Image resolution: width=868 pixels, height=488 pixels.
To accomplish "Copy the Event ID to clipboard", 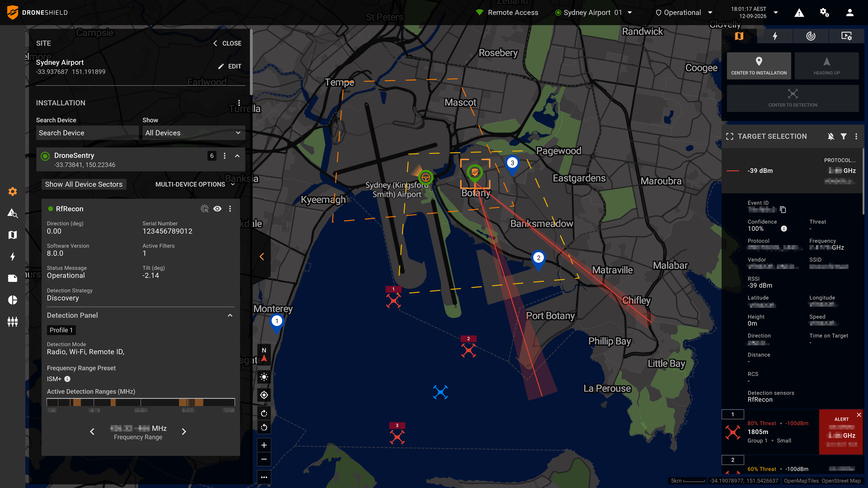I will click(783, 209).
